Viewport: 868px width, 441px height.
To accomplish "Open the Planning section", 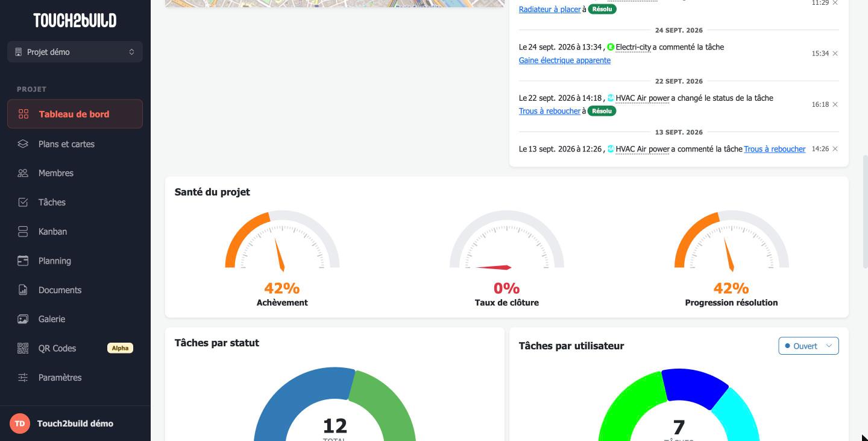I will pos(75,261).
